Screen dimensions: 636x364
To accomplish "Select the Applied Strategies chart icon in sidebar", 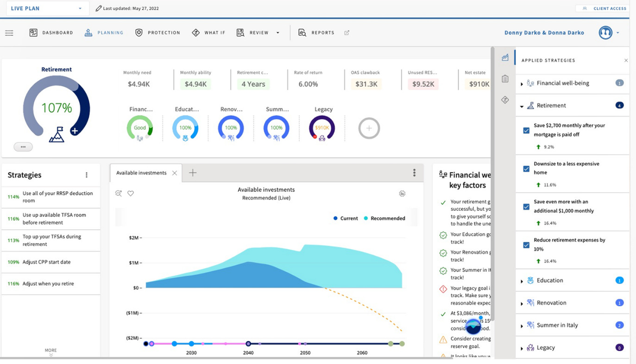I will [504, 57].
